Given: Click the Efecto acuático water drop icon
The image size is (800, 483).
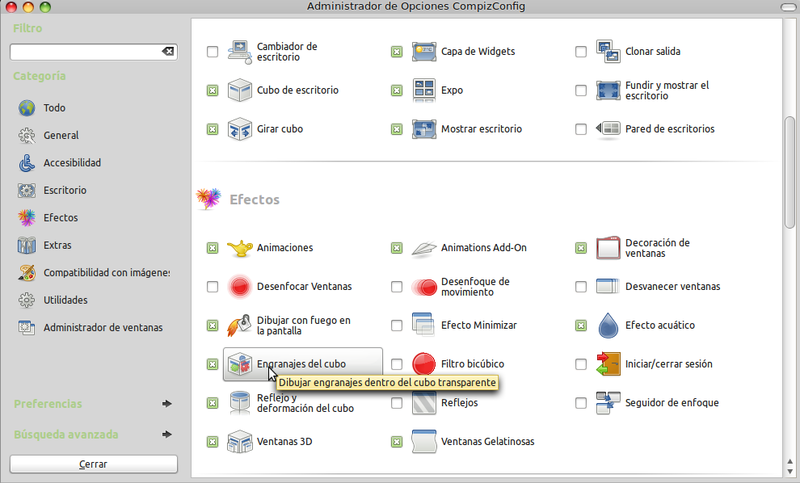Looking at the screenshot, I should (x=609, y=325).
